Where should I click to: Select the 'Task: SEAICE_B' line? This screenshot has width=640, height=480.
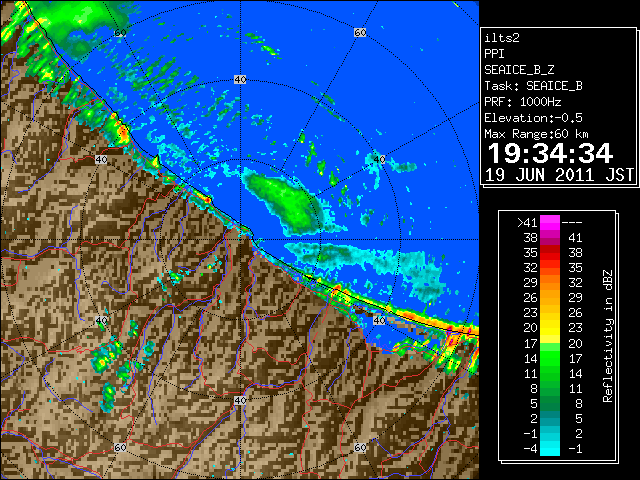533,86
